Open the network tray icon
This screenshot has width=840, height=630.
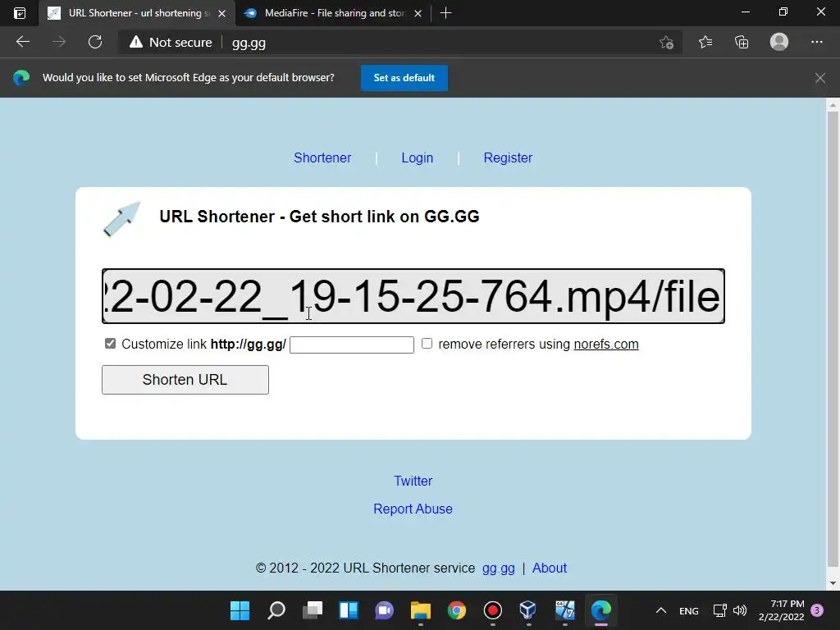coord(719,610)
